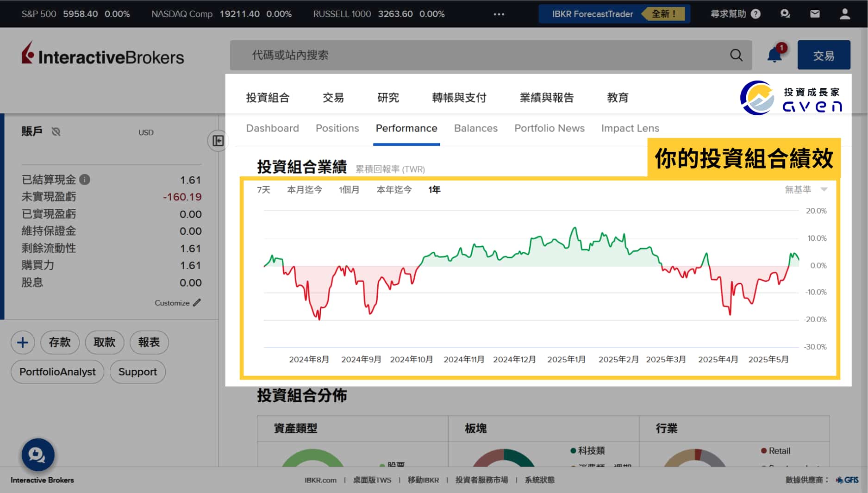This screenshot has height=493, width=868.
Task: Click the blue 交易 trade button
Action: [x=824, y=55]
